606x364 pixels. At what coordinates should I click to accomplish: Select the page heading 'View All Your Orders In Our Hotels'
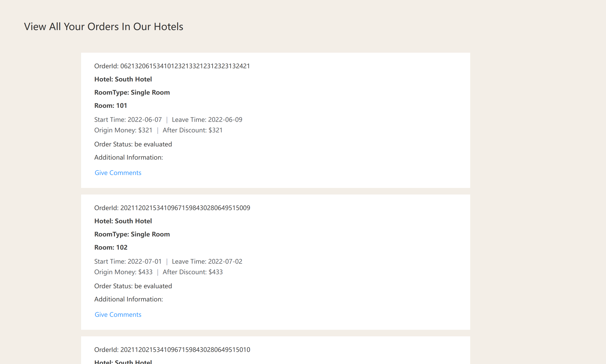click(103, 27)
